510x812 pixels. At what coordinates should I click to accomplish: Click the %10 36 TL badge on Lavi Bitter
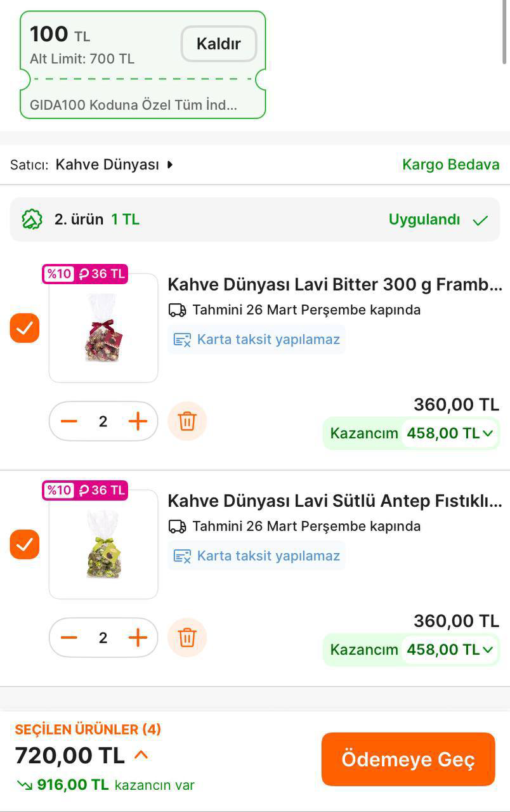86,274
